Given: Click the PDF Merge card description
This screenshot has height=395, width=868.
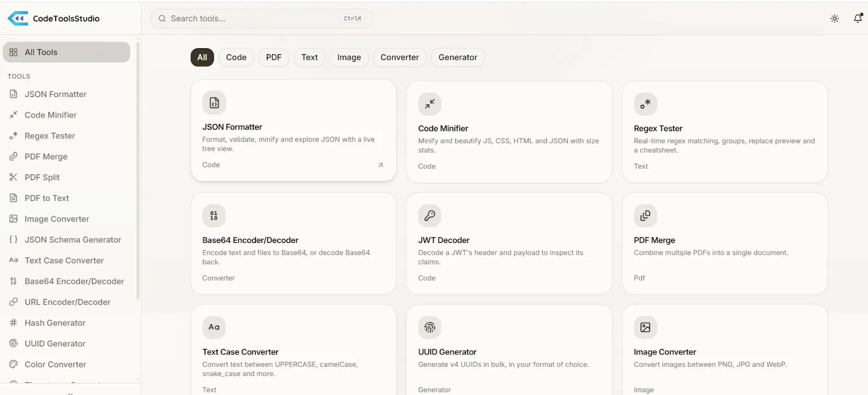Looking at the screenshot, I should coord(711,252).
